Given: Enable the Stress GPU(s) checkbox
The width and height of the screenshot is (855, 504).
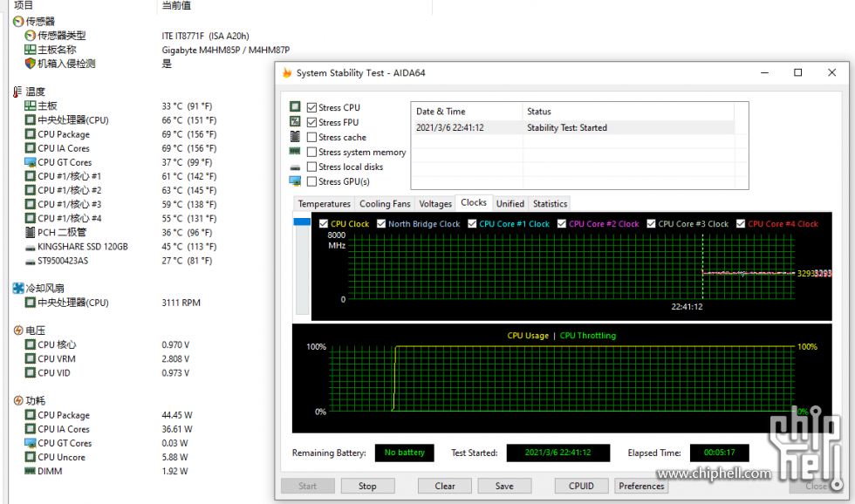Looking at the screenshot, I should pos(312,181).
